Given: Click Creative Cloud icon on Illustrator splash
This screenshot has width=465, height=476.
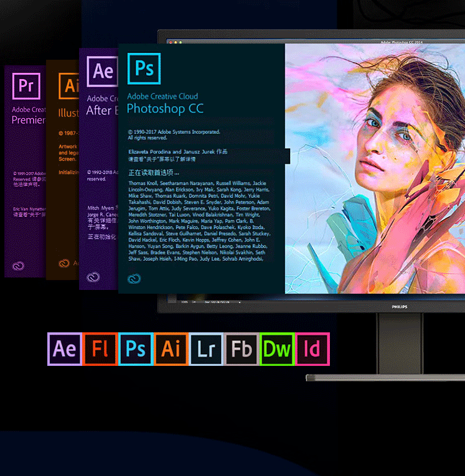Looking at the screenshot, I should (64, 263).
